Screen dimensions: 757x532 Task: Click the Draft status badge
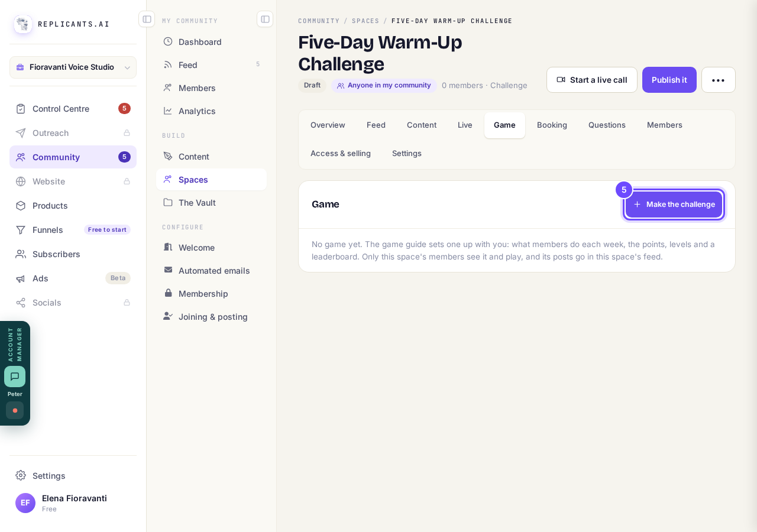point(312,86)
